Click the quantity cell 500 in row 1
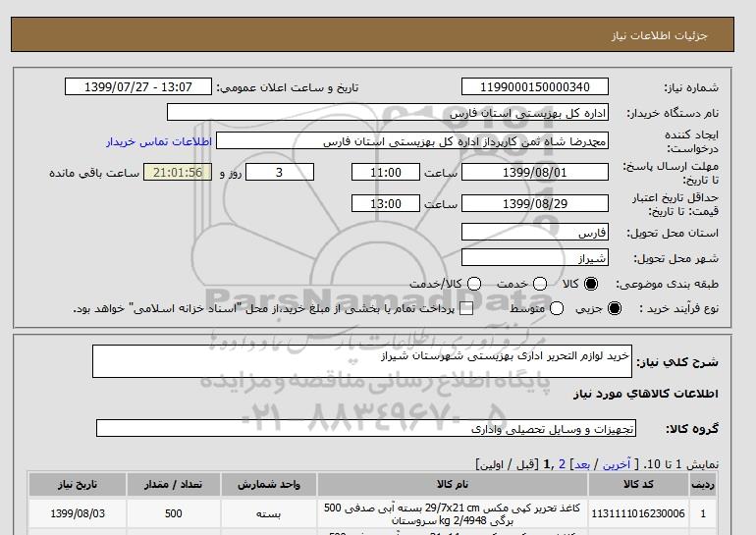The width and height of the screenshot is (756, 535). point(173,513)
